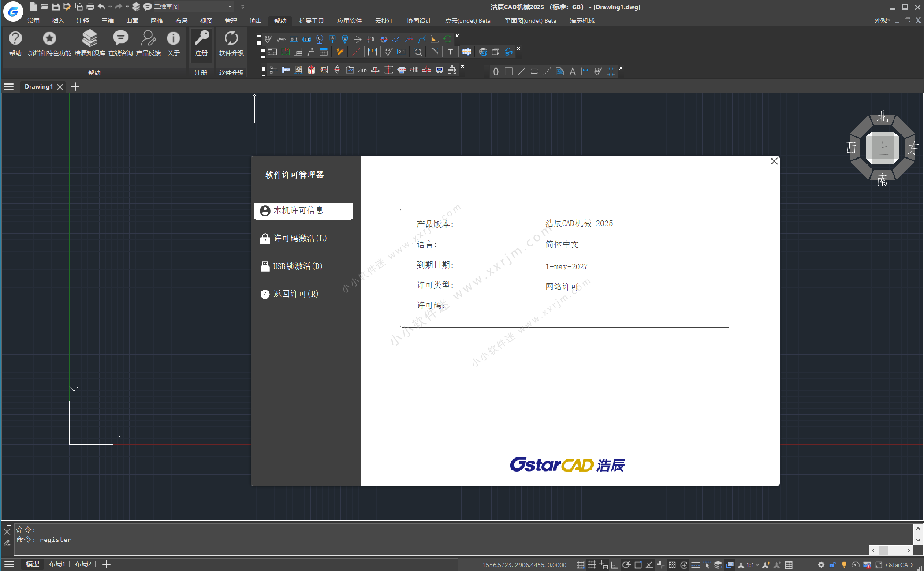
Task: Select the bolt screw icon in parts toolbar
Action: (286, 70)
